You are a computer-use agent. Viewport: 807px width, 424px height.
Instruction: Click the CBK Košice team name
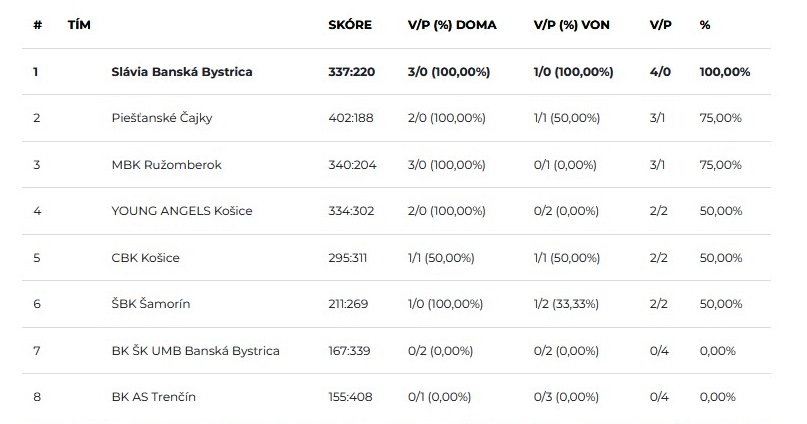145,258
